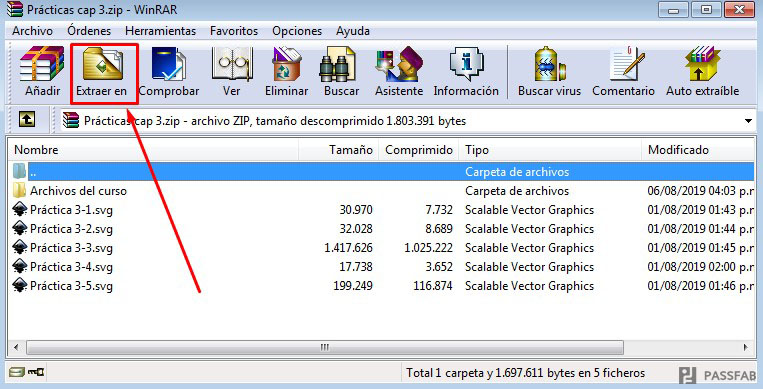
Task: Click the disk drive status bar icon
Action: (17, 372)
